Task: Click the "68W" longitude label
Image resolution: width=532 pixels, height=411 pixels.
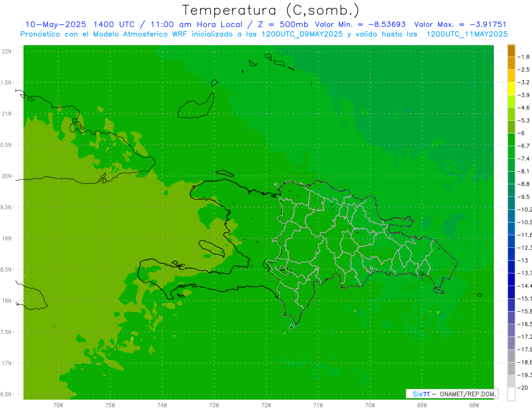Action: 473,405
